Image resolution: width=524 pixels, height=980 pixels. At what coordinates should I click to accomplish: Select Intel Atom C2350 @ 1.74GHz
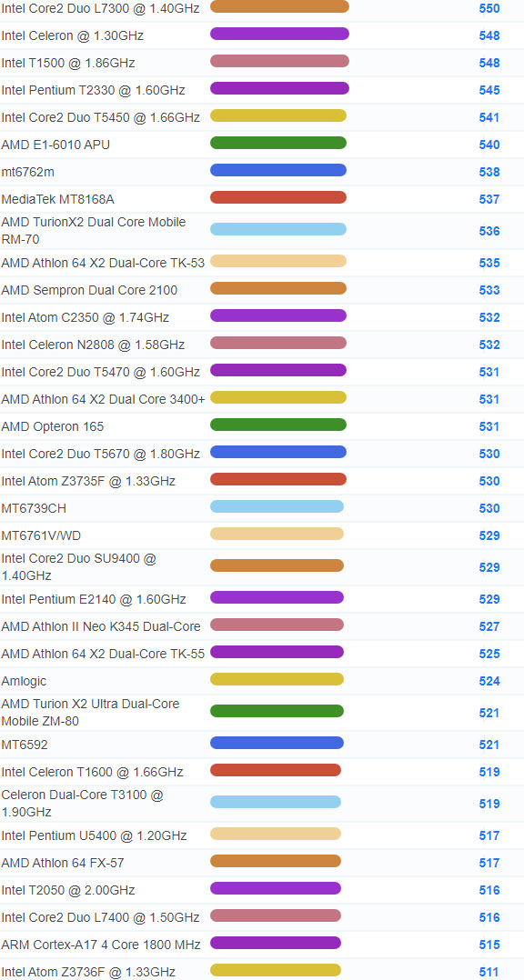[x=85, y=317]
